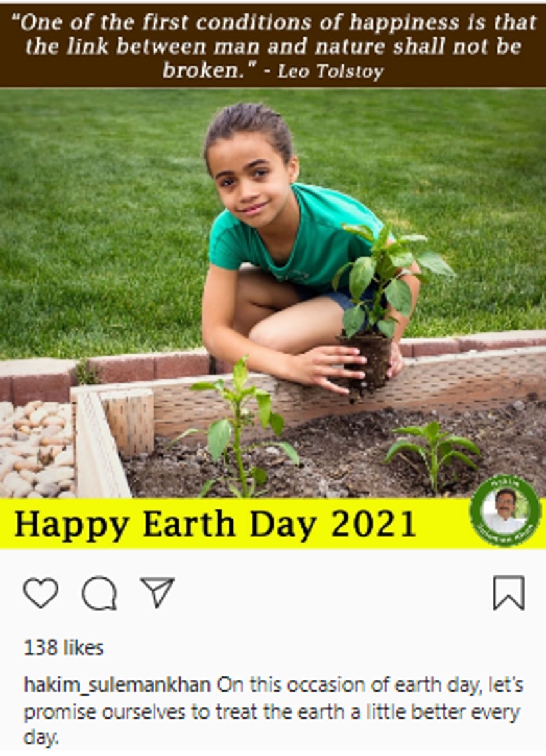This screenshot has height=756, width=546.
Task: View the list of 138 likes
Action: [x=64, y=647]
